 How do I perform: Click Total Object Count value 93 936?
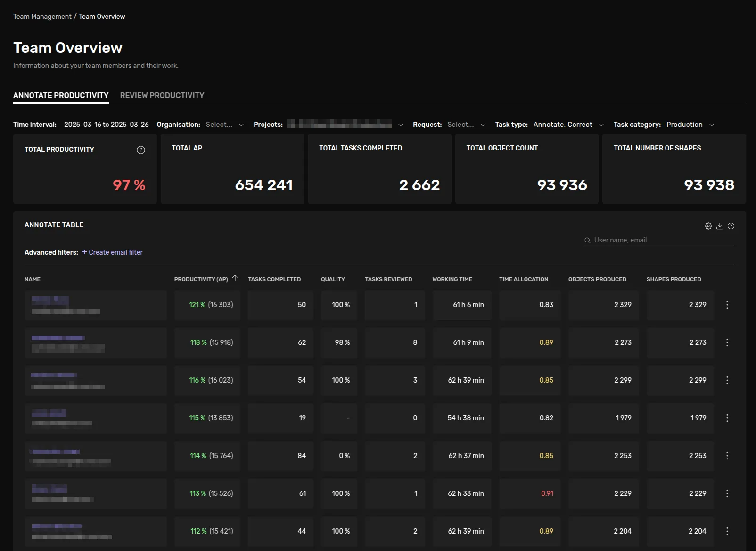[x=562, y=185]
